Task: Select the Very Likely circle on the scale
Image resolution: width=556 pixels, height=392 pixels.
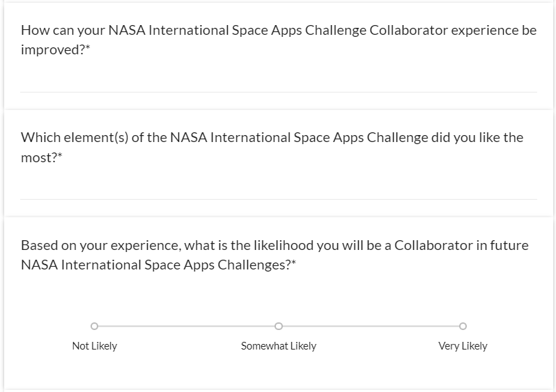Action: pos(463,325)
